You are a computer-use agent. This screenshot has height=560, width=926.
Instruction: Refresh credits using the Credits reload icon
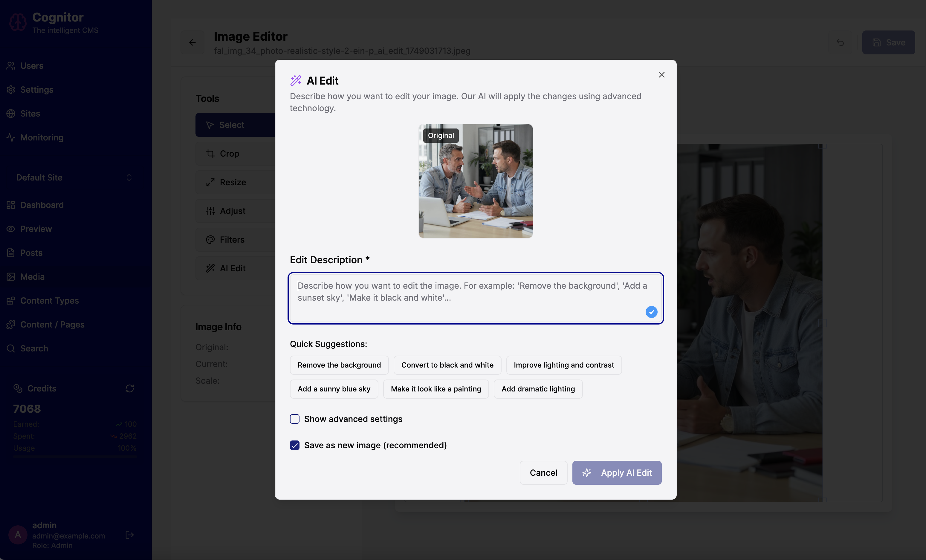pyautogui.click(x=130, y=388)
